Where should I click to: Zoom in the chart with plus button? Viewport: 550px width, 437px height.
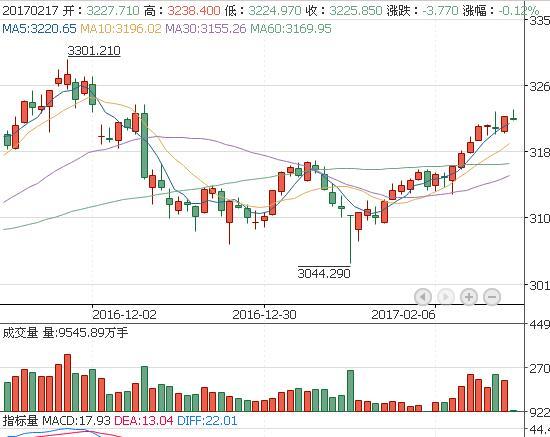tap(469, 297)
